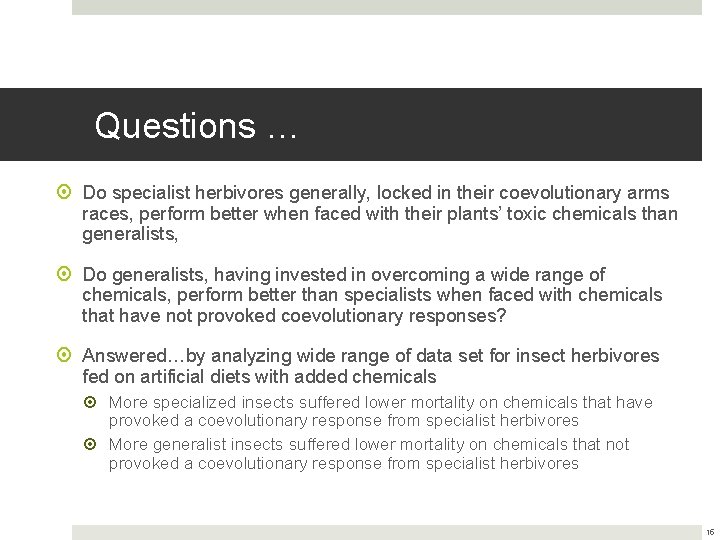Click the text 'Do specialist herbivores generally'
The image size is (720, 540).
click(226, 193)
